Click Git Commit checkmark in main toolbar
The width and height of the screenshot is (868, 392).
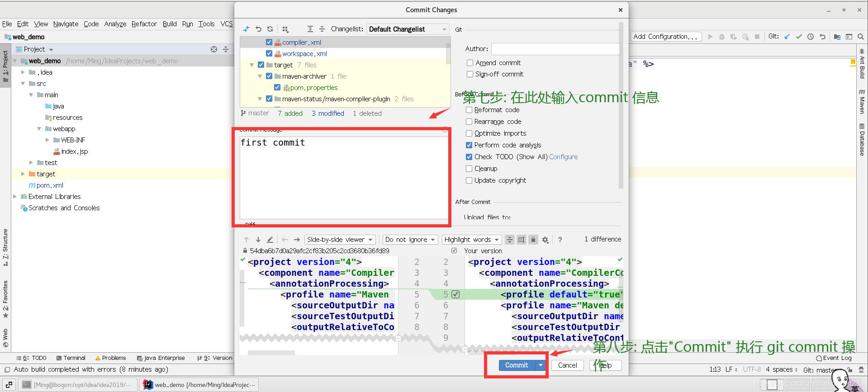pos(799,37)
